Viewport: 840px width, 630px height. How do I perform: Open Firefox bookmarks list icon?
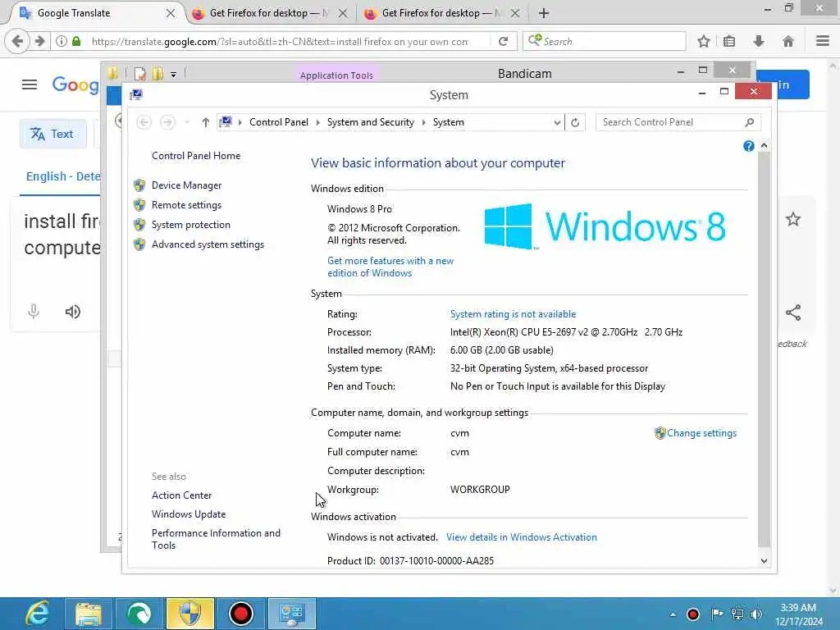click(x=729, y=41)
